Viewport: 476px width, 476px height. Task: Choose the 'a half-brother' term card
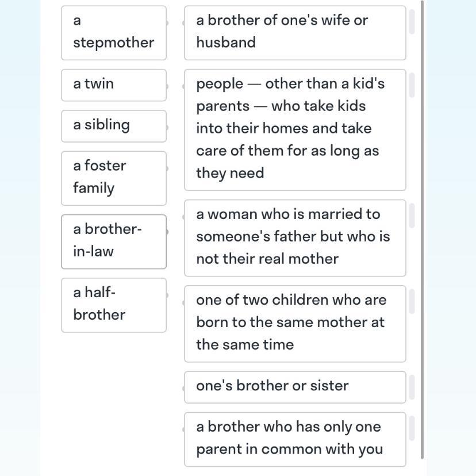pyautogui.click(x=113, y=304)
